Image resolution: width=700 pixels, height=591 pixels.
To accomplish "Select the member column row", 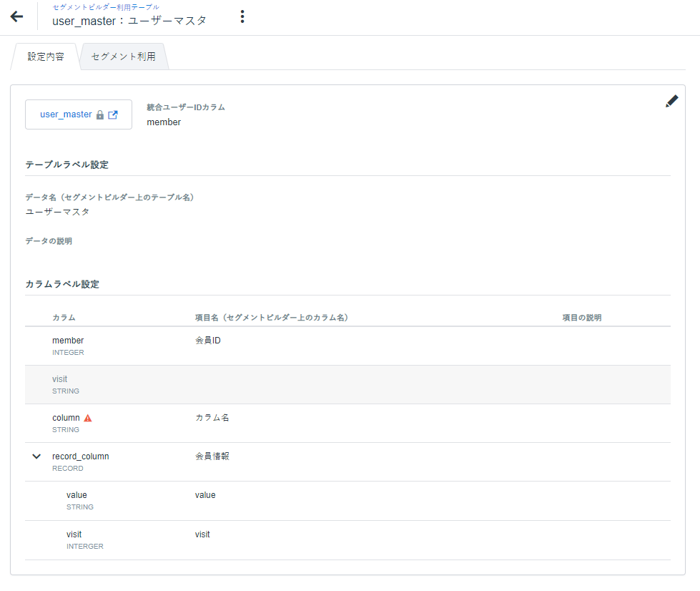I will [347, 346].
